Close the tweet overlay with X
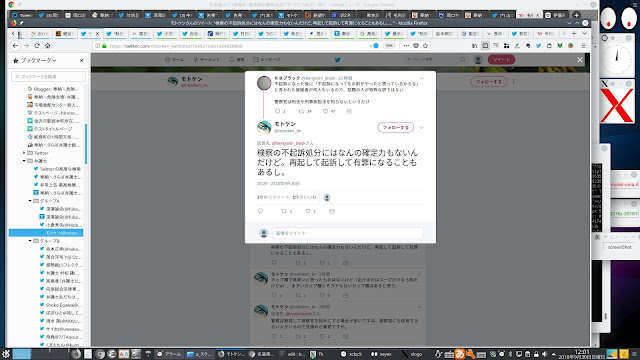 [x=580, y=60]
